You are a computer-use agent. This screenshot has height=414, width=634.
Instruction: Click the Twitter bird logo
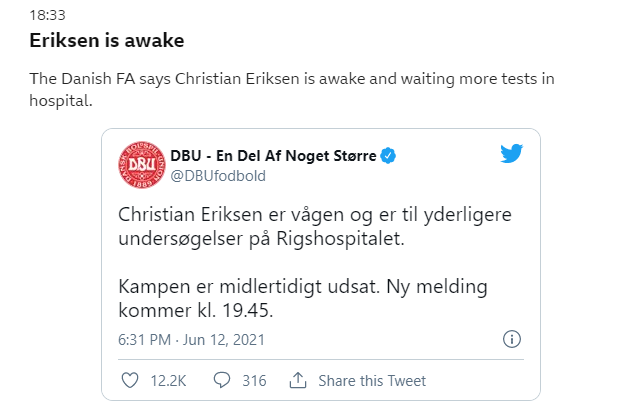pyautogui.click(x=511, y=154)
